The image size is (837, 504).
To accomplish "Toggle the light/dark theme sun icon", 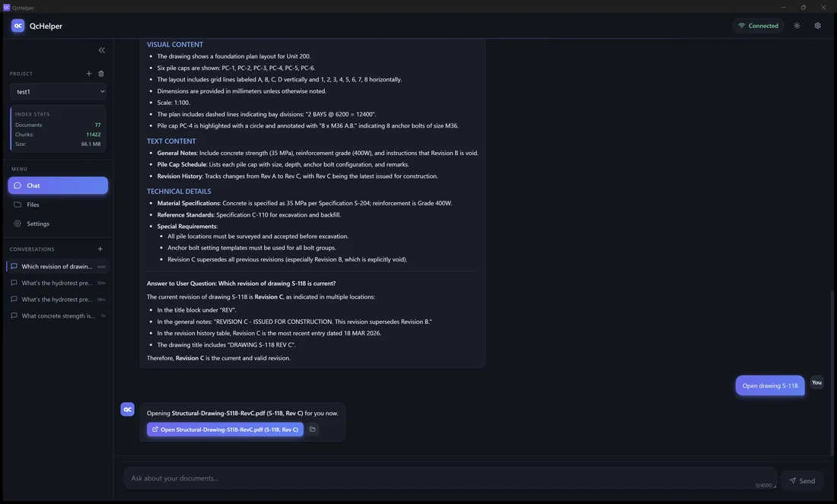I will pos(797,26).
